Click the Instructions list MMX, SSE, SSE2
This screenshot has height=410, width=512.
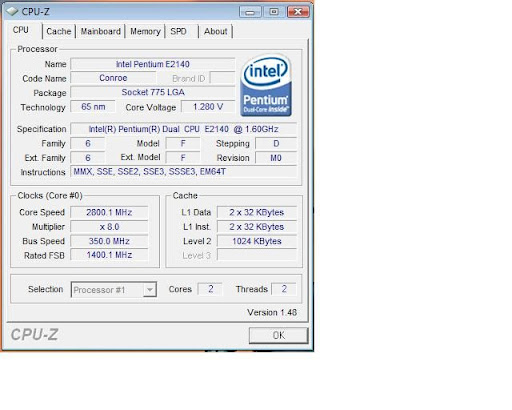pos(183,172)
